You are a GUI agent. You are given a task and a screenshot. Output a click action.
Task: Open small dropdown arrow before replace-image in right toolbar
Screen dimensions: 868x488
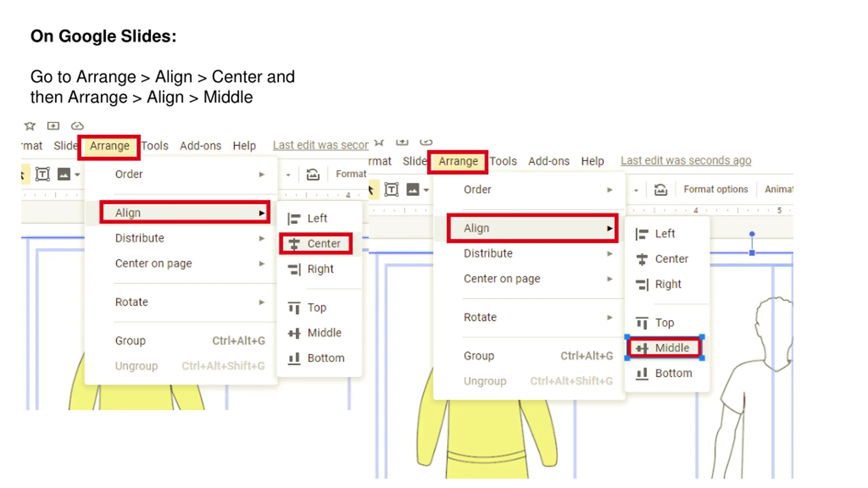[636, 190]
